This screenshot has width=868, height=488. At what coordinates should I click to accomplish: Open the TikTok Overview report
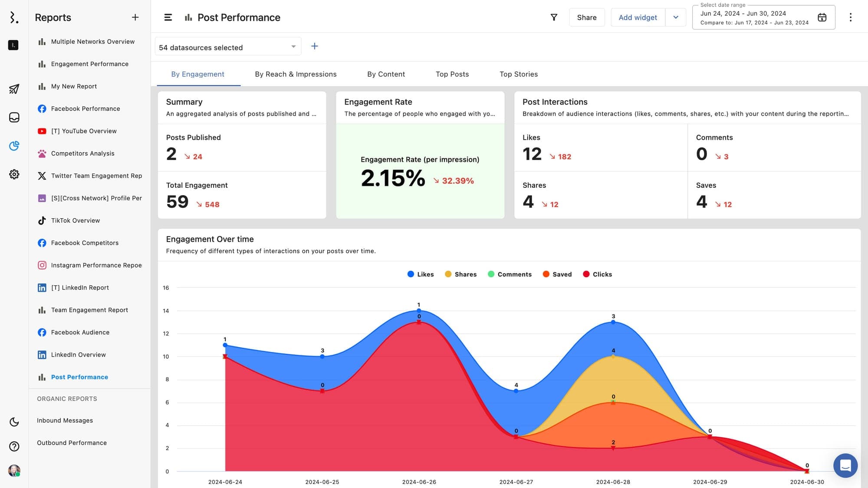click(x=76, y=220)
